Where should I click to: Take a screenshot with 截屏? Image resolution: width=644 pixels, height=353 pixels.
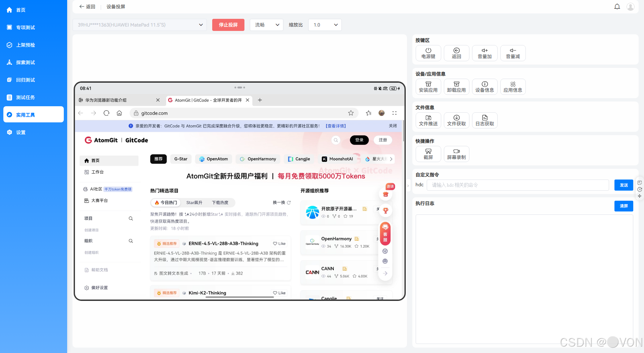pyautogui.click(x=428, y=154)
